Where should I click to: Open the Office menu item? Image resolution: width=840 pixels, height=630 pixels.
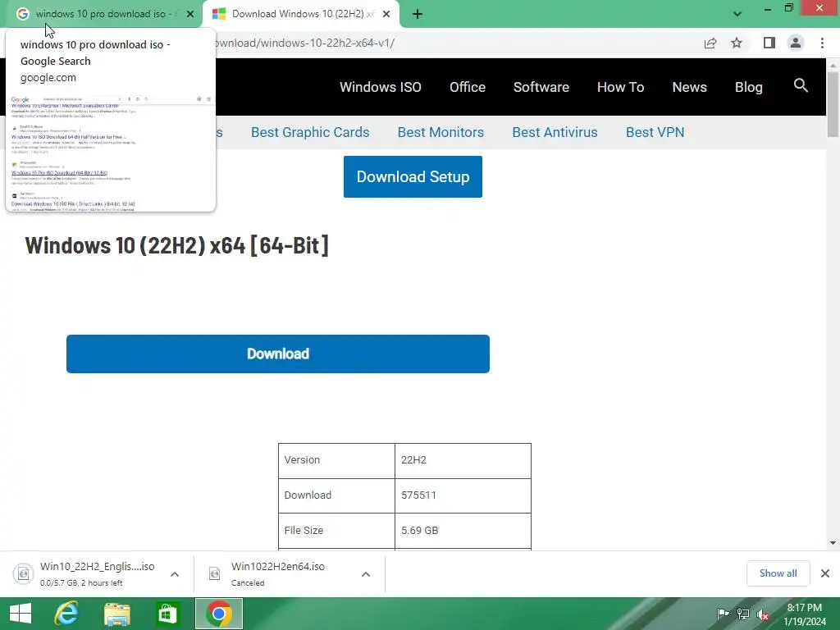click(468, 87)
